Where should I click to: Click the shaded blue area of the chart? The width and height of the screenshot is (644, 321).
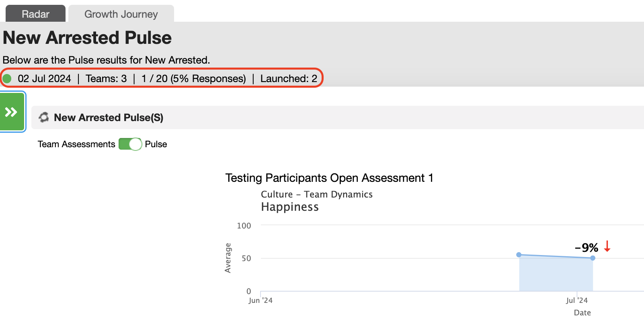tap(556, 274)
